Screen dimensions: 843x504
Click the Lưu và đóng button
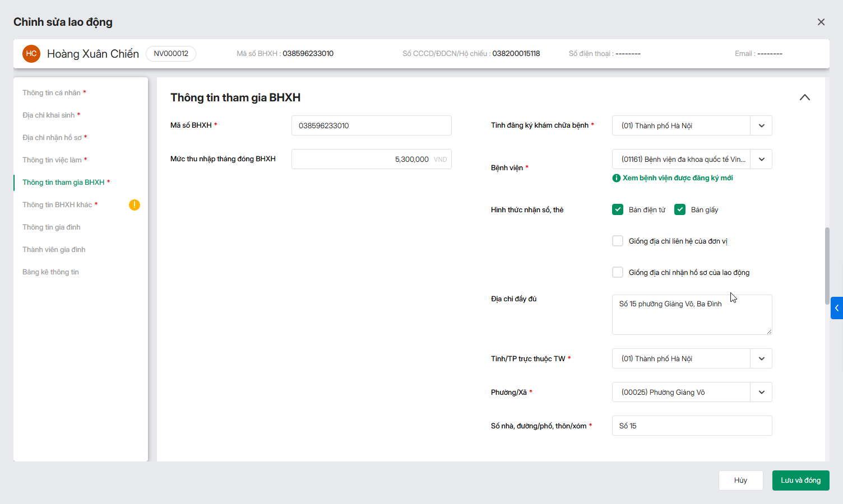800,480
